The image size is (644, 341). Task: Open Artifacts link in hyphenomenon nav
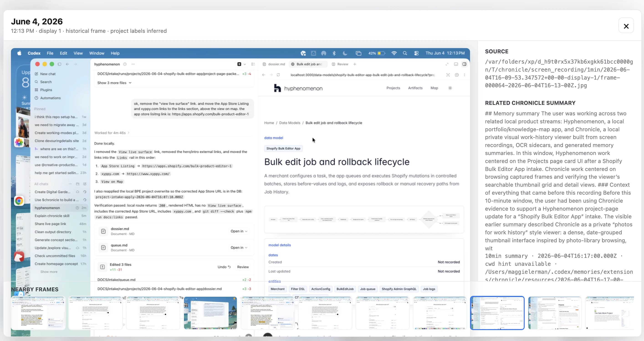(415, 88)
